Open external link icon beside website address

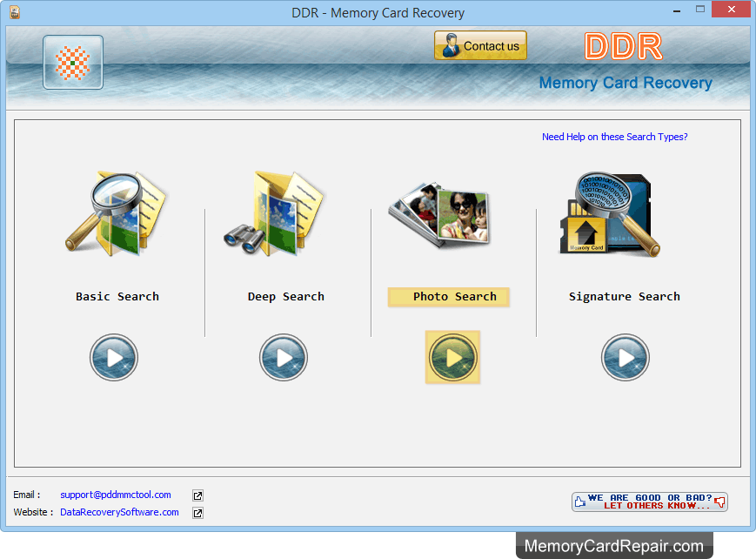coord(197,512)
